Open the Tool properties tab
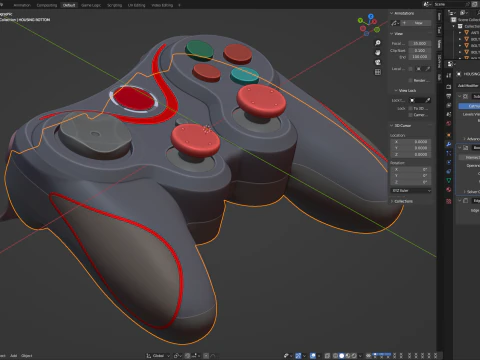The image size is (480, 360). (x=449, y=76)
